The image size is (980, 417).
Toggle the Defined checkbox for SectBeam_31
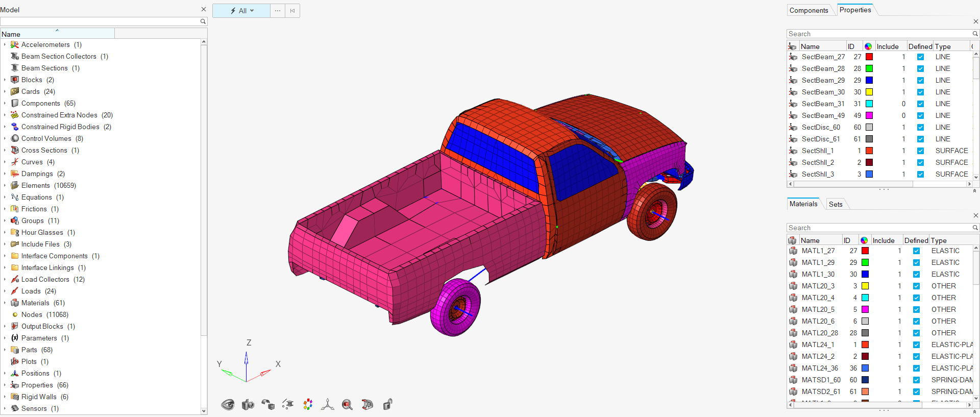(920, 104)
